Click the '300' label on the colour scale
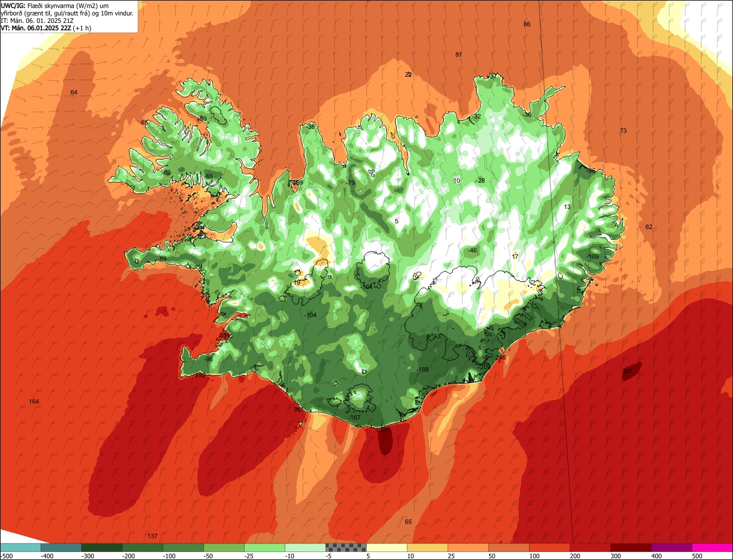733x560 pixels. [x=616, y=555]
